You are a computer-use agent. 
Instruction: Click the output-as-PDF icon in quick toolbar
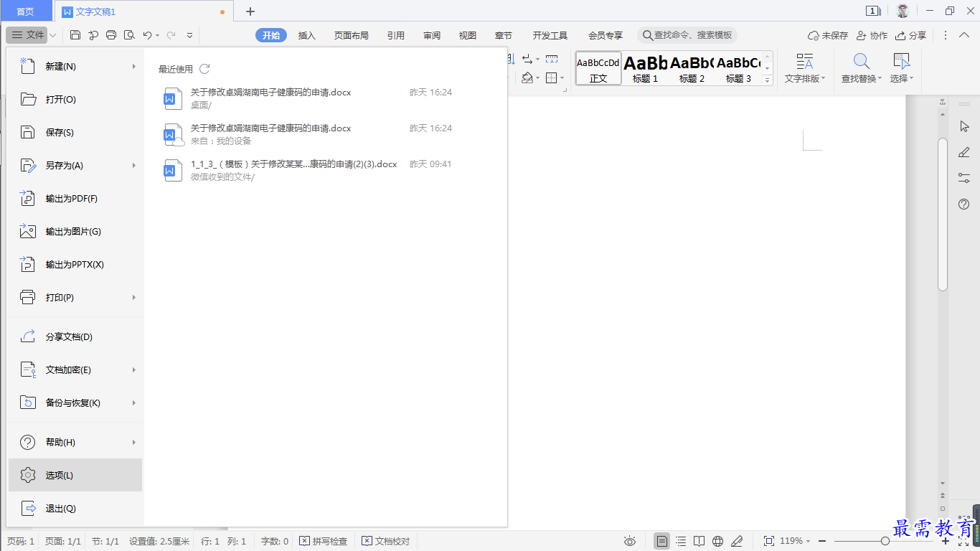click(x=93, y=35)
